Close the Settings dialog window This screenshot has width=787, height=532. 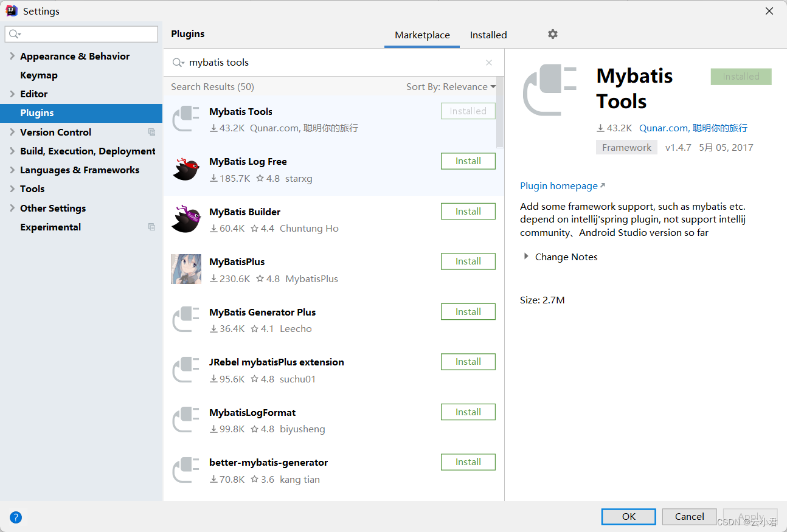click(x=769, y=11)
